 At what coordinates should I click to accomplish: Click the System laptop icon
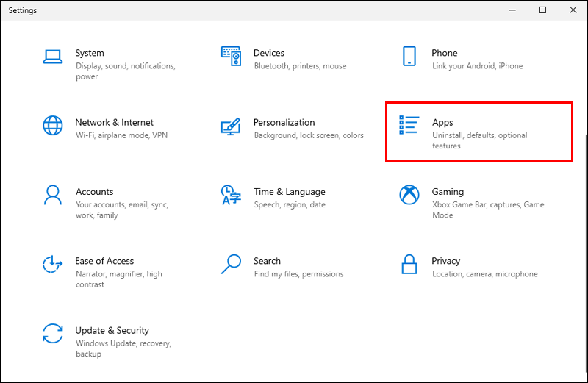tap(52, 56)
